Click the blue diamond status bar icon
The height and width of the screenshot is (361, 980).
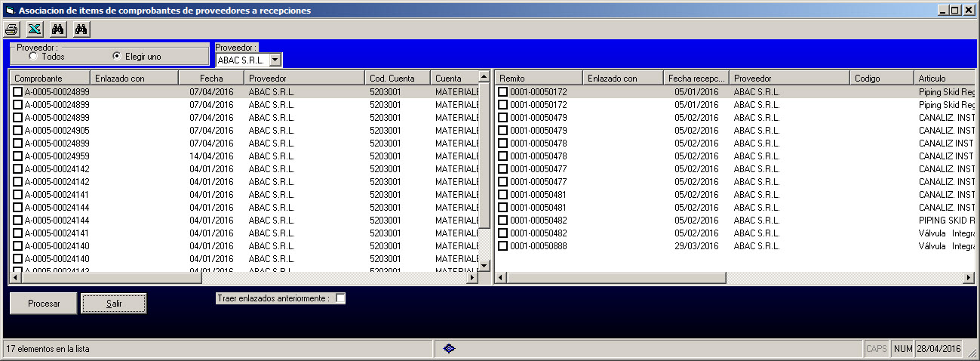click(450, 348)
